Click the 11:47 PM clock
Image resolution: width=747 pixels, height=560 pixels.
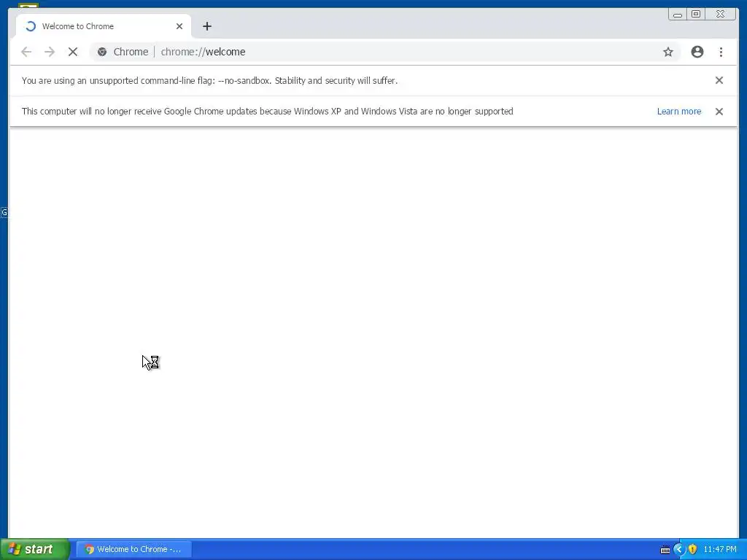pyautogui.click(x=720, y=549)
